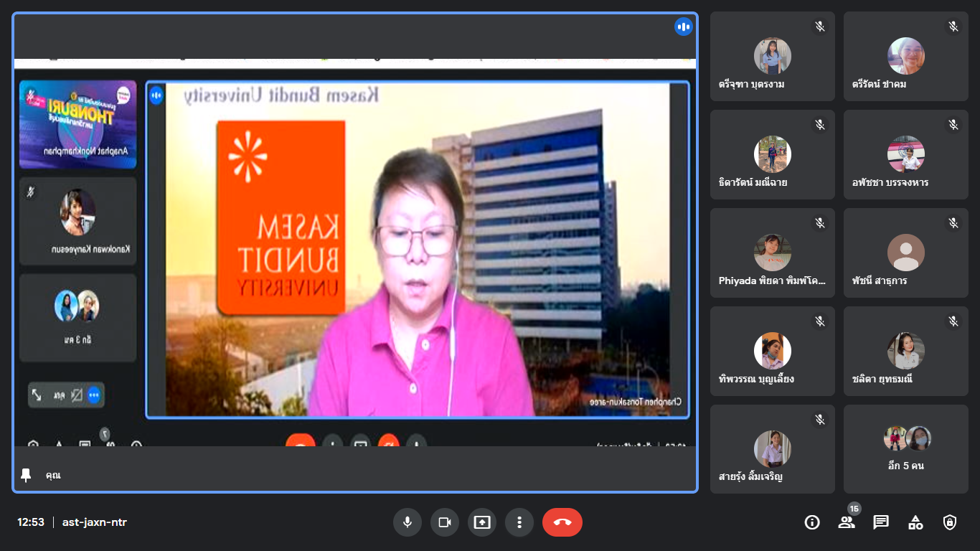Click muted mic icon on ตรีจุฑา บุตรงาม tile

coord(820,27)
